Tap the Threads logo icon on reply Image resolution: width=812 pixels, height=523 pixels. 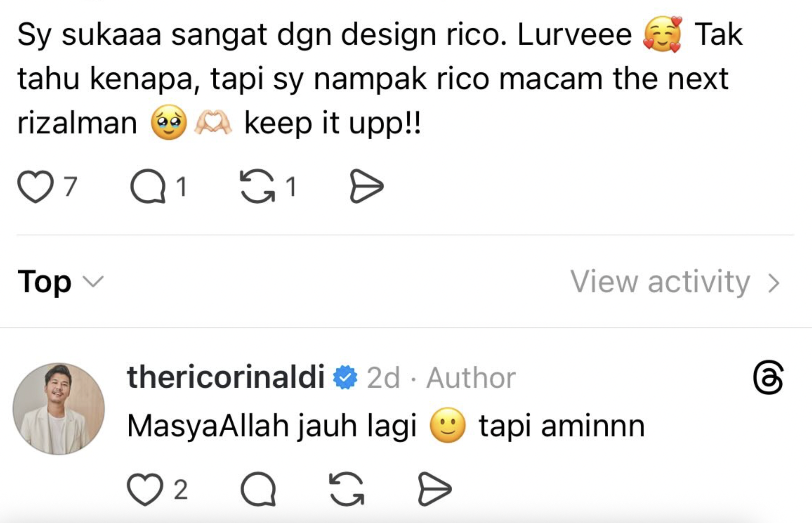(x=768, y=378)
